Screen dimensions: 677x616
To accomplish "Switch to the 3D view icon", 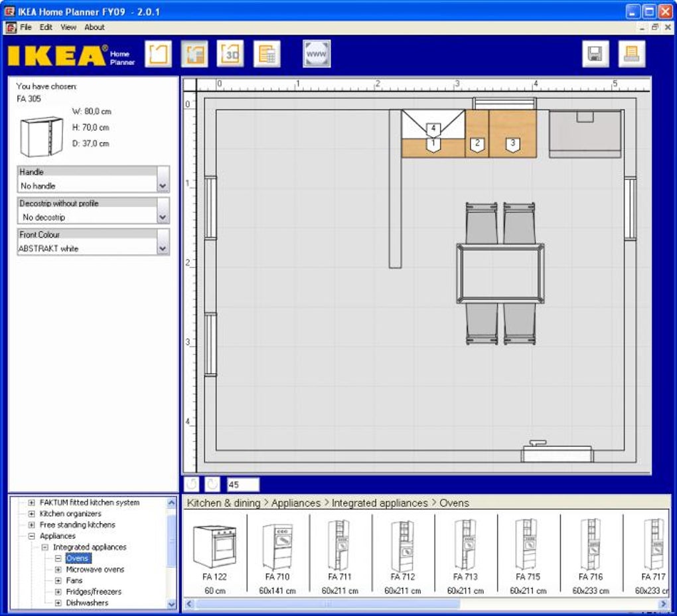I will pyautogui.click(x=230, y=54).
